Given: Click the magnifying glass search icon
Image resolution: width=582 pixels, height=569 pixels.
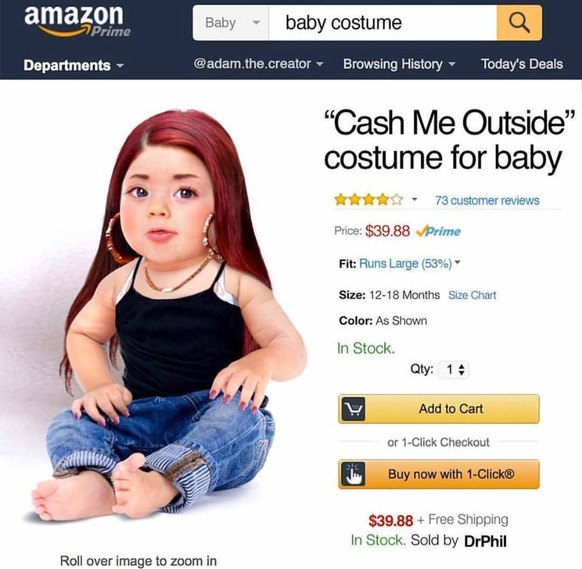Looking at the screenshot, I should 519,23.
